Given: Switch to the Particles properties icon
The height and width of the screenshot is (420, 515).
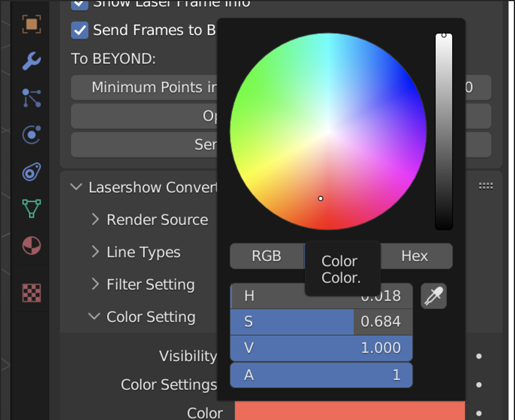Looking at the screenshot, I should tap(31, 98).
